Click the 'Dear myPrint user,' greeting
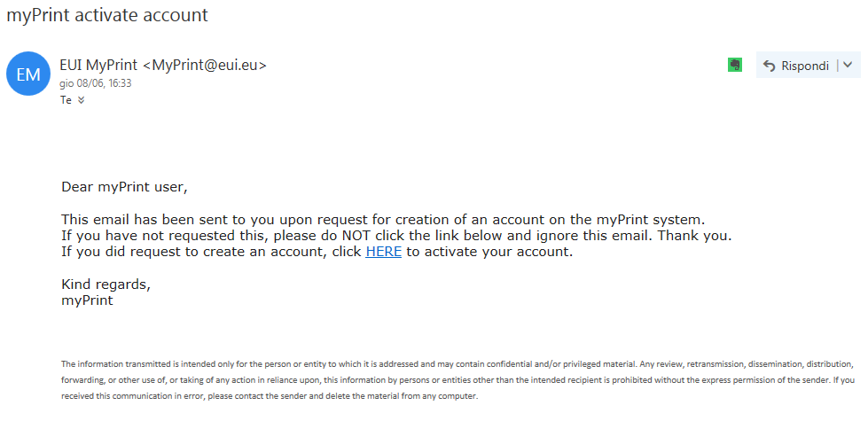This screenshot has width=868, height=421. (125, 187)
